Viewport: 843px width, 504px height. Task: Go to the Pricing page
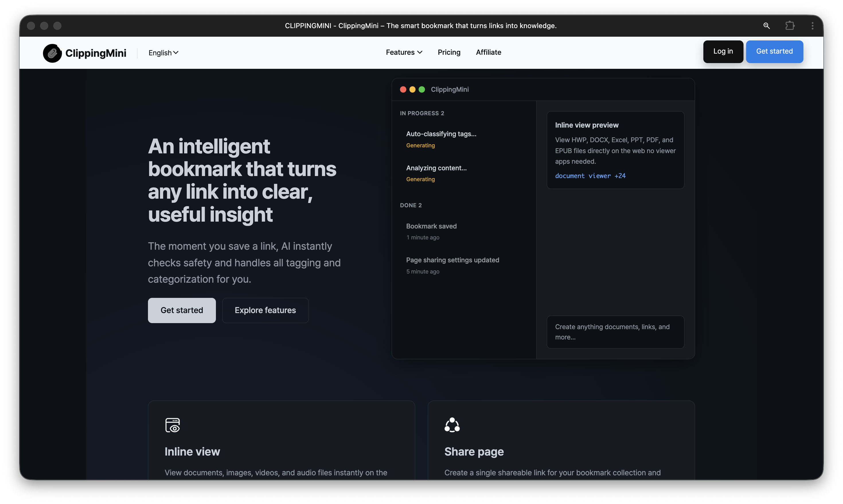click(449, 52)
